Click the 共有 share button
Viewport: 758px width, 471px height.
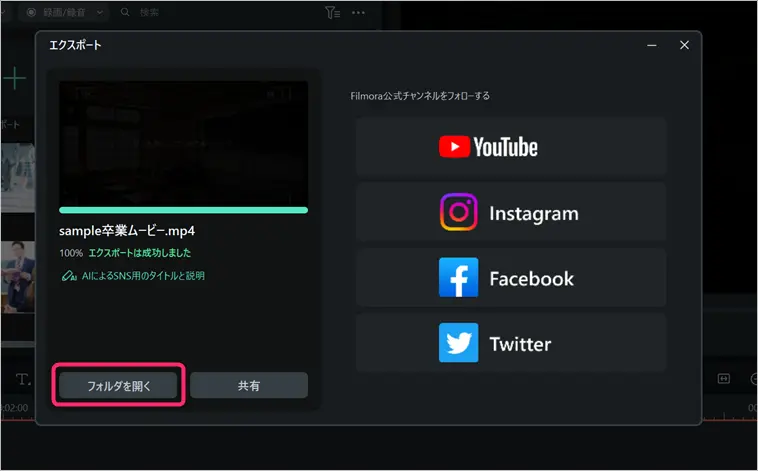click(x=249, y=385)
